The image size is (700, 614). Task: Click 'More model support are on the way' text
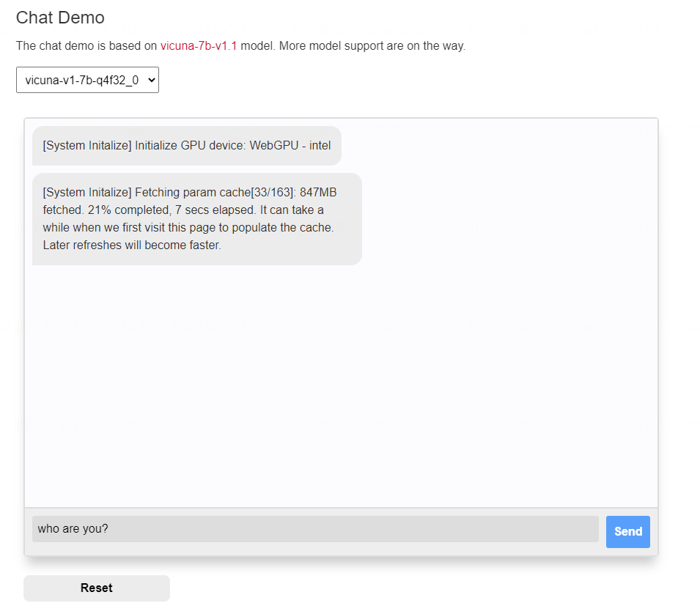click(372, 45)
